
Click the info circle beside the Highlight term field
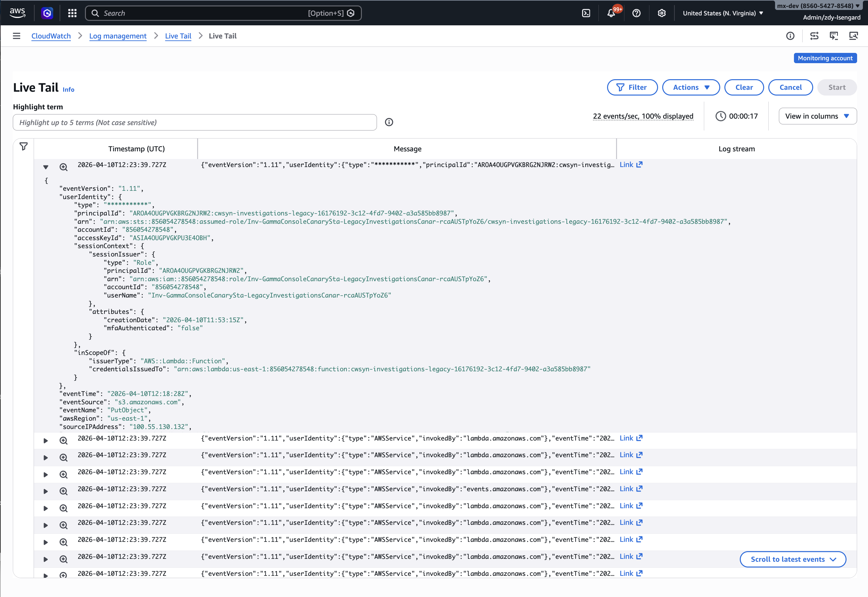(x=389, y=122)
